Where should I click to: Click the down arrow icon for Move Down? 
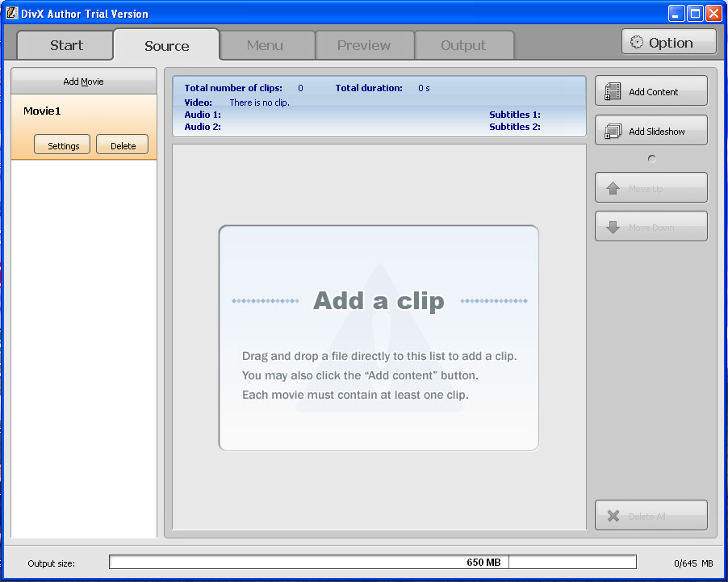tap(613, 227)
